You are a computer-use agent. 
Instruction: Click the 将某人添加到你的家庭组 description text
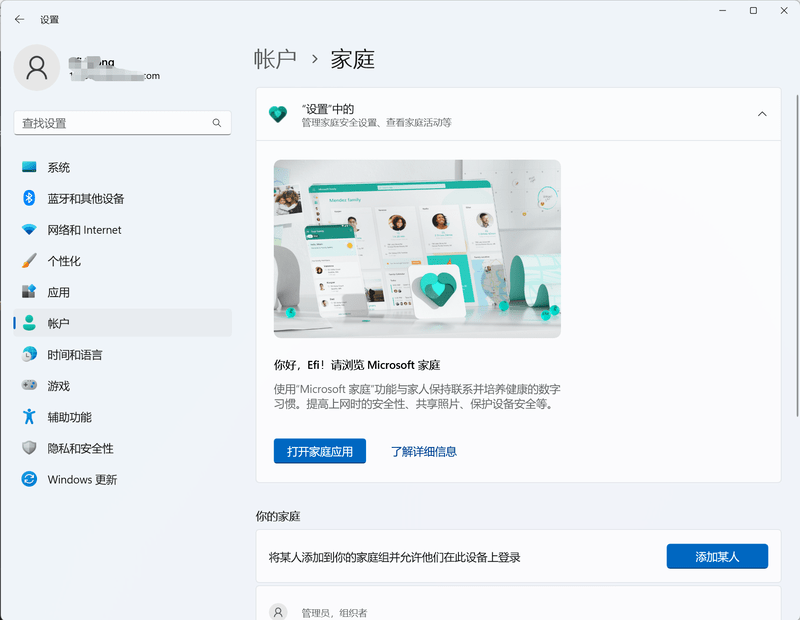pos(394,557)
